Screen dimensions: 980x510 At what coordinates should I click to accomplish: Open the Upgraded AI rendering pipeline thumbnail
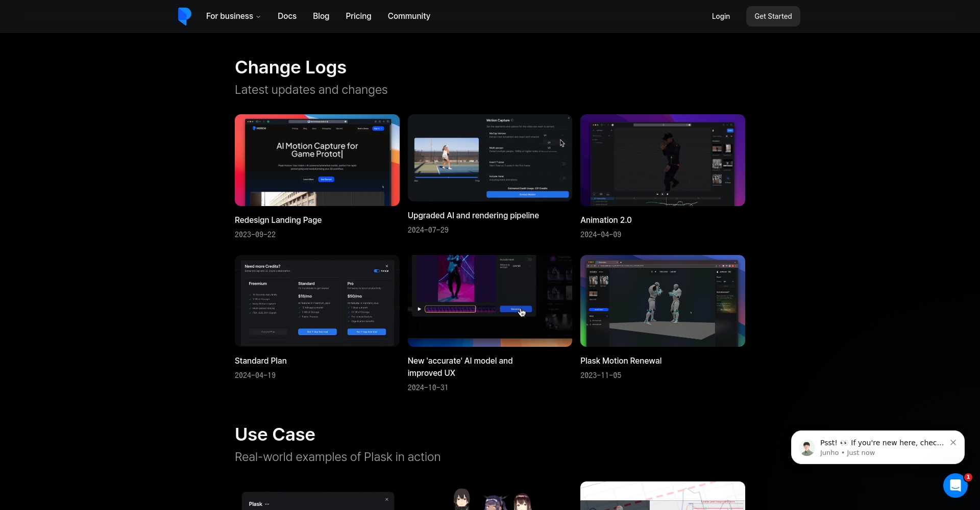[489, 158]
